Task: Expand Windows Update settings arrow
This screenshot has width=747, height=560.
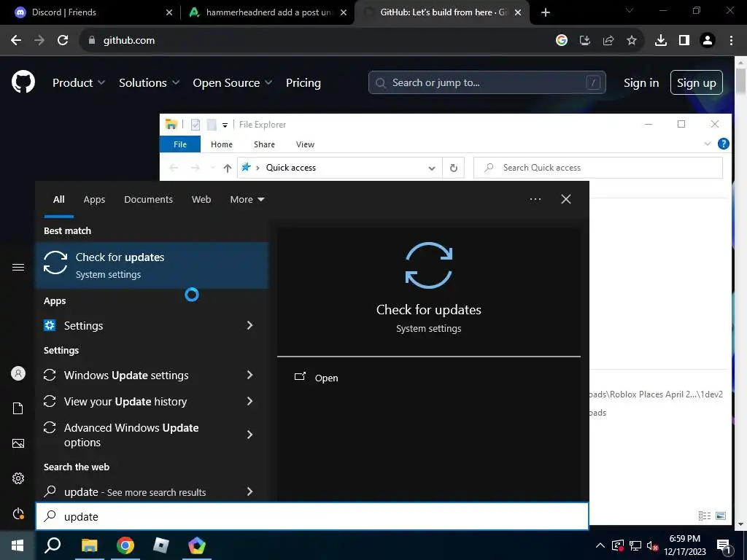Action: [x=249, y=376]
